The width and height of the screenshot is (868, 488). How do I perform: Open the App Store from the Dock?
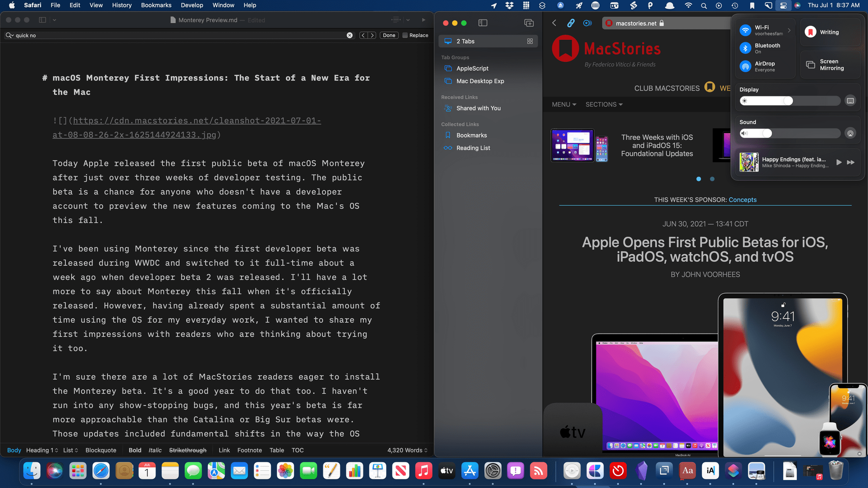click(x=470, y=471)
